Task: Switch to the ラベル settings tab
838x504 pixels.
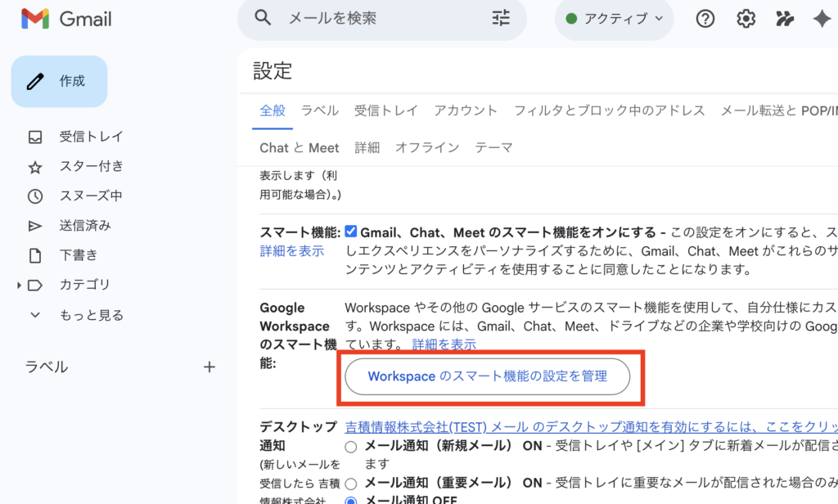Action: tap(319, 110)
